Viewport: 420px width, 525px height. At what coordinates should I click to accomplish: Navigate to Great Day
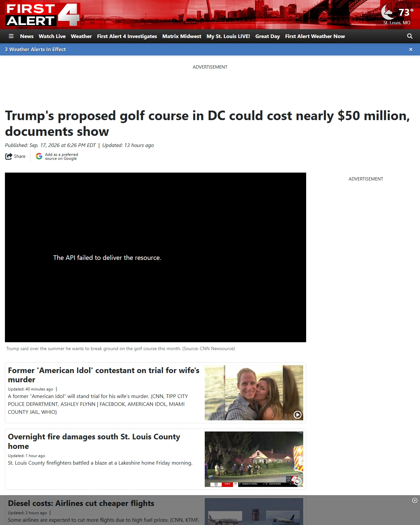268,36
